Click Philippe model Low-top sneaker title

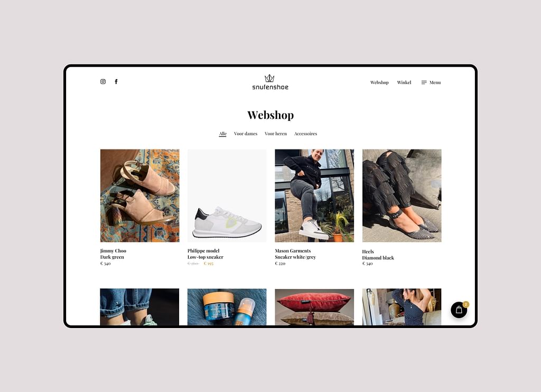point(206,254)
